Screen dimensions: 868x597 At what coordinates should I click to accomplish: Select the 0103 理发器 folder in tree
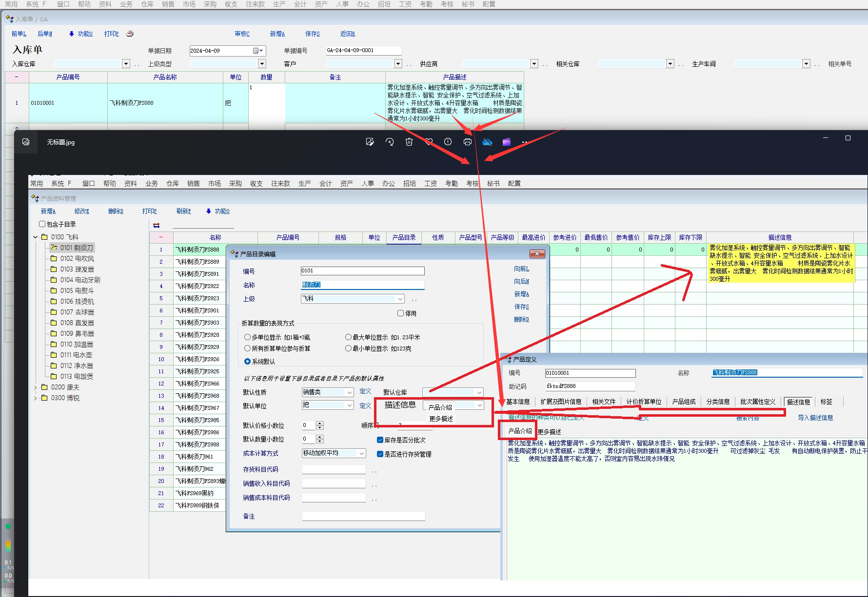pos(77,270)
